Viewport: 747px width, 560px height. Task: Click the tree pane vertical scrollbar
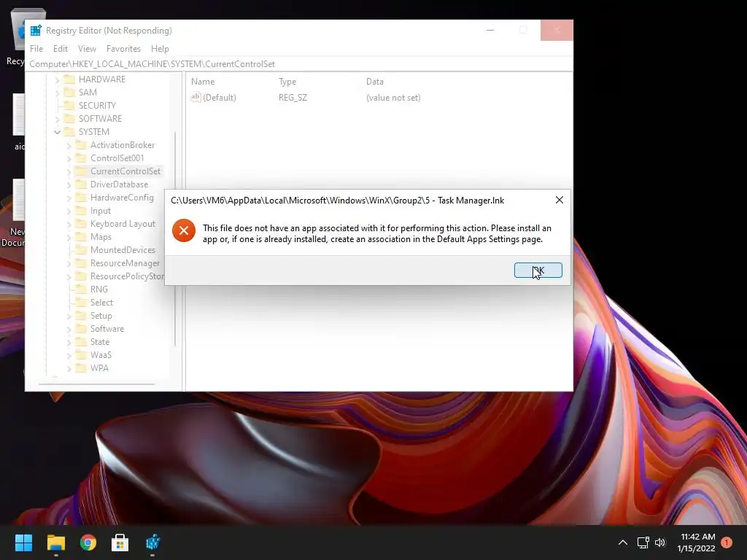[175, 238]
